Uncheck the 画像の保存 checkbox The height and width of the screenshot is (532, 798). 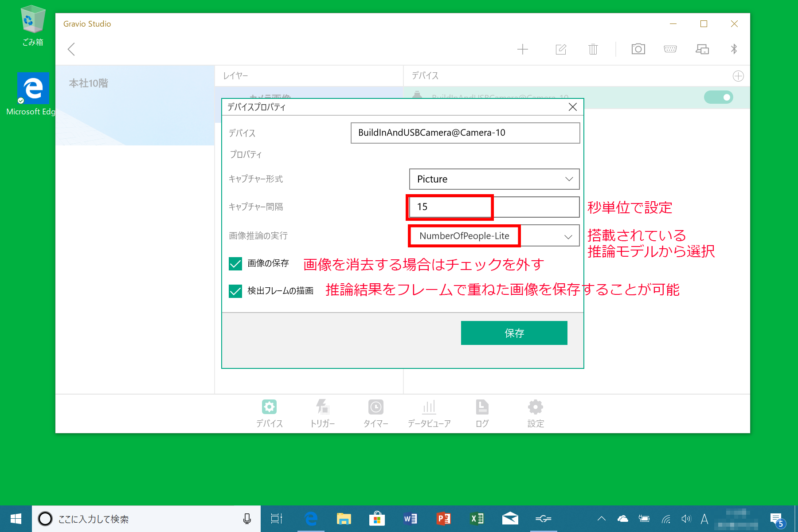pos(235,264)
